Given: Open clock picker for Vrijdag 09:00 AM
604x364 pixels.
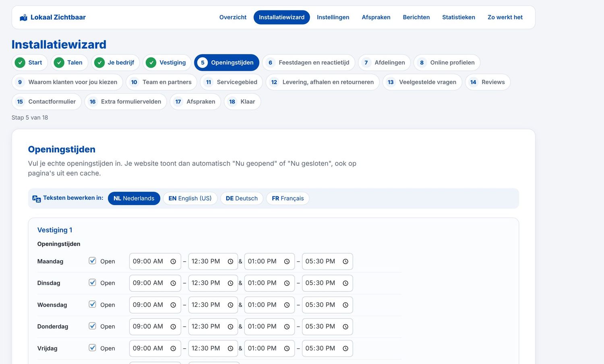Looking at the screenshot, I should pyautogui.click(x=173, y=348).
